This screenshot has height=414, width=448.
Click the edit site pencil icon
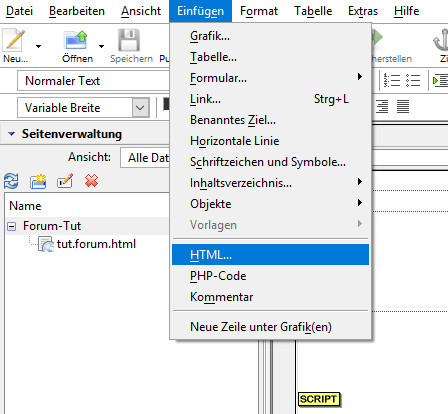tap(65, 181)
